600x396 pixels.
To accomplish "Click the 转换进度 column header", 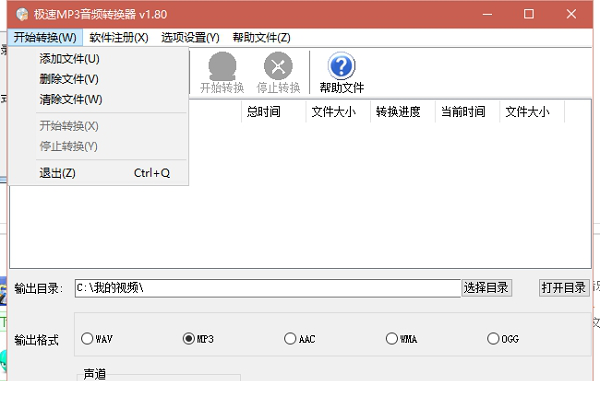I will (403, 112).
